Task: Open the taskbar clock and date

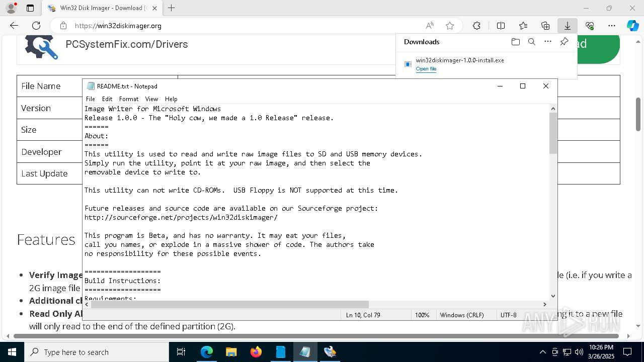Action: coord(601,352)
